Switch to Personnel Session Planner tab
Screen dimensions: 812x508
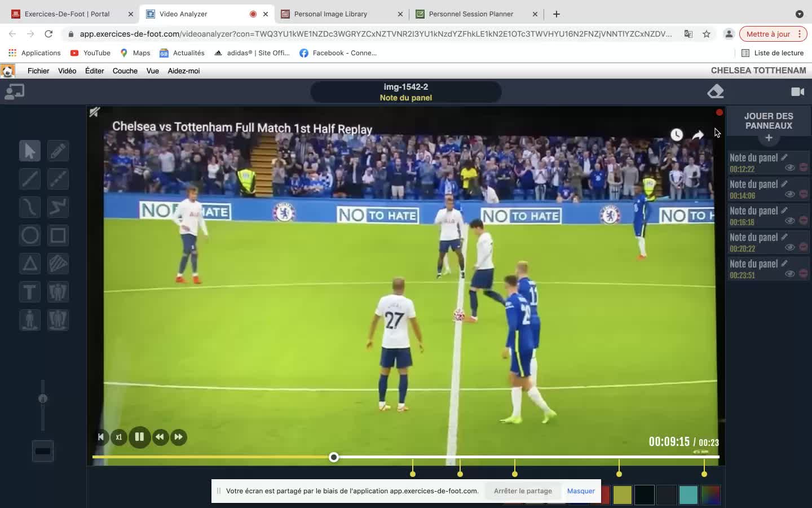pyautogui.click(x=476, y=14)
